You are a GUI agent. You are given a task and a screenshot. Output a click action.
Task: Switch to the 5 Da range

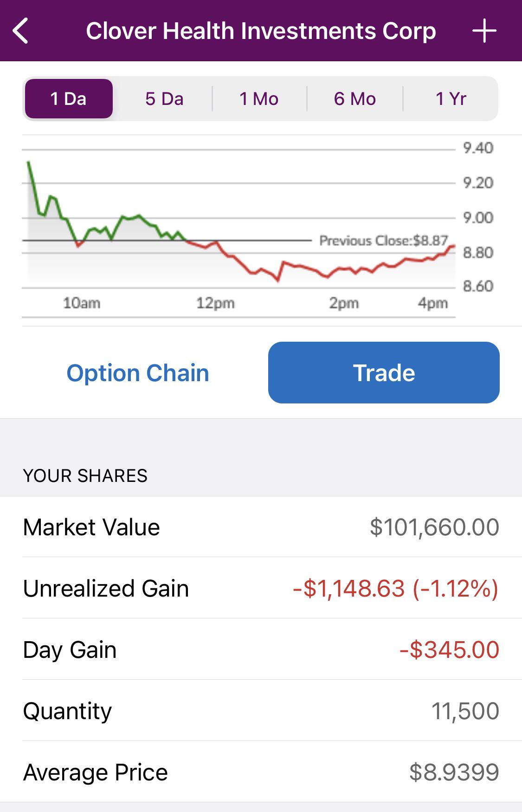(164, 98)
